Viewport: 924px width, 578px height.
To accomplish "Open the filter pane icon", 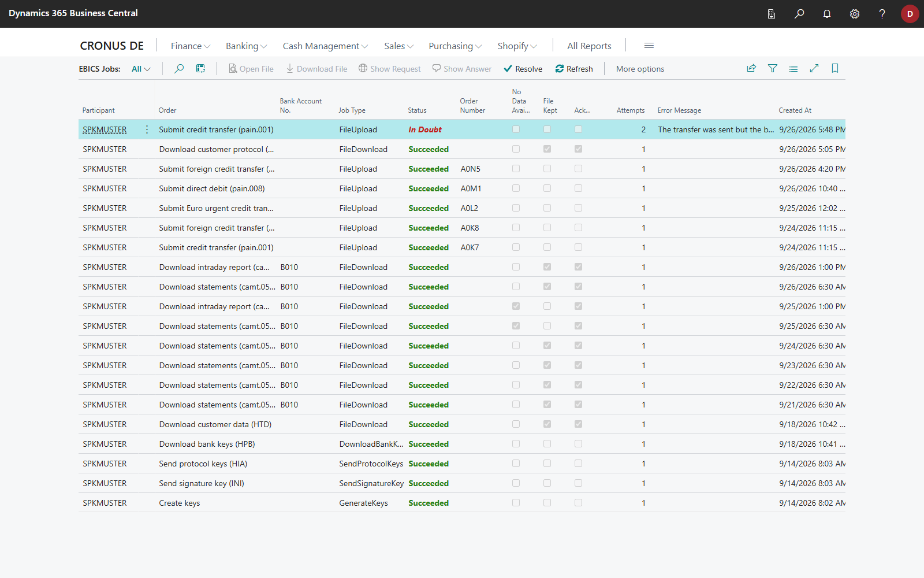I will point(773,68).
